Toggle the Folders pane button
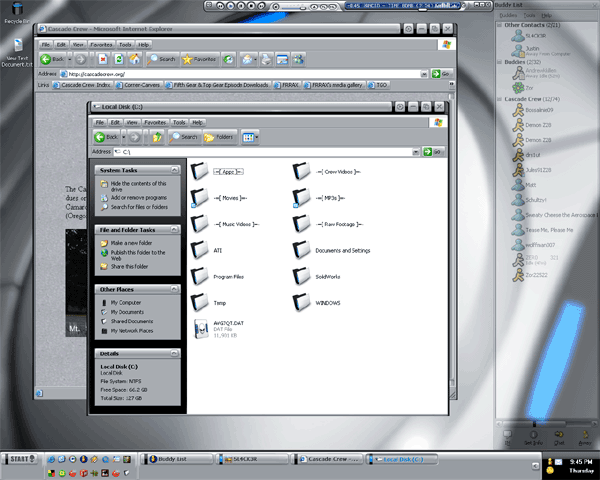The height and width of the screenshot is (480, 600). pos(219,136)
